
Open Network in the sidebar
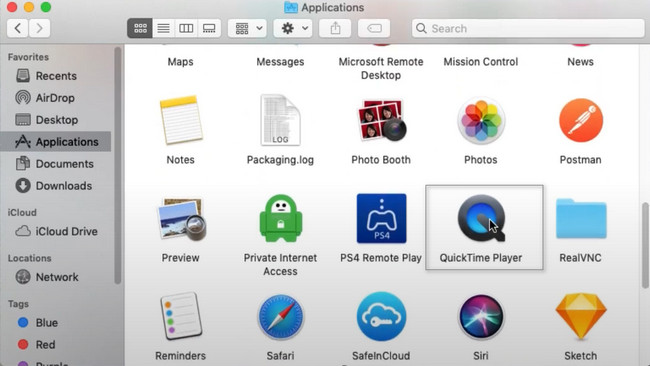coord(56,277)
